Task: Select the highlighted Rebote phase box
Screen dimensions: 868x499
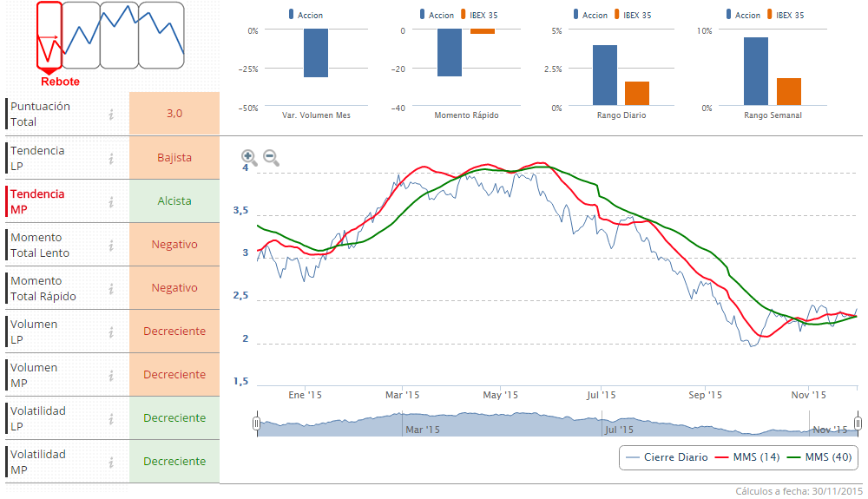Action: pyautogui.click(x=49, y=35)
